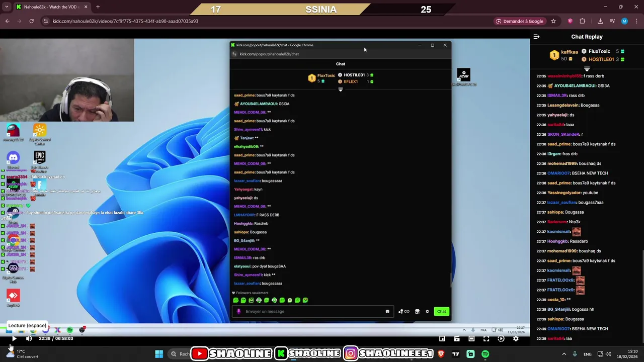The image size is (644, 362).
Task: Mute the video player volume
Action: (29, 339)
